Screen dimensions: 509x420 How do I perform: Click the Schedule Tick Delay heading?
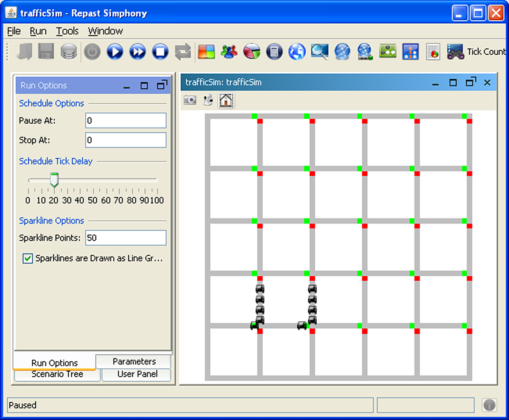pyautogui.click(x=56, y=161)
